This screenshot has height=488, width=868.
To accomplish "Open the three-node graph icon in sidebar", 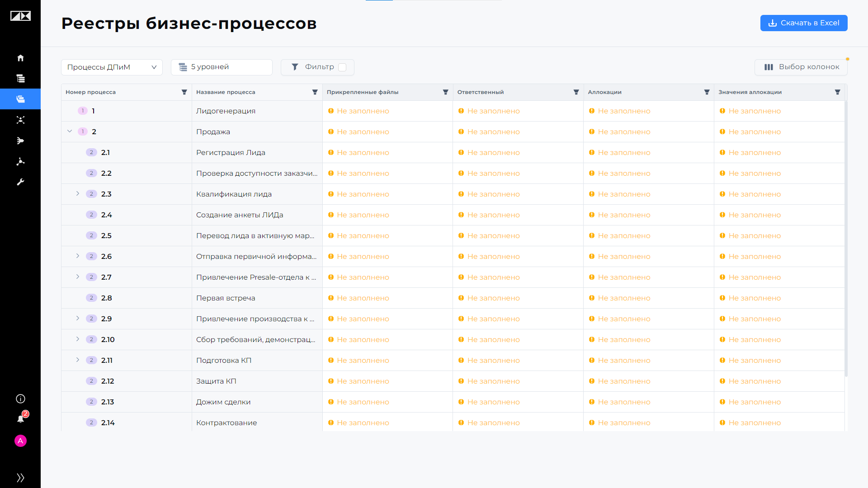I will 20,161.
